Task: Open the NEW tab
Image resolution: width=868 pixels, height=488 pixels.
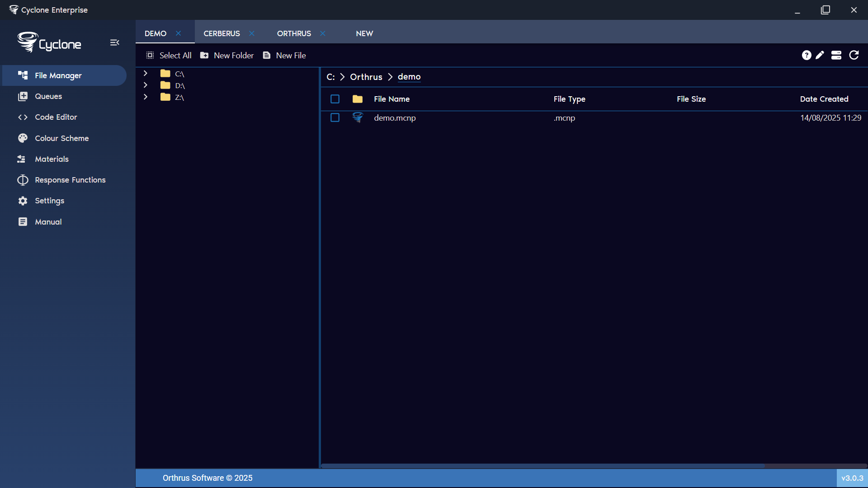Action: coord(364,33)
